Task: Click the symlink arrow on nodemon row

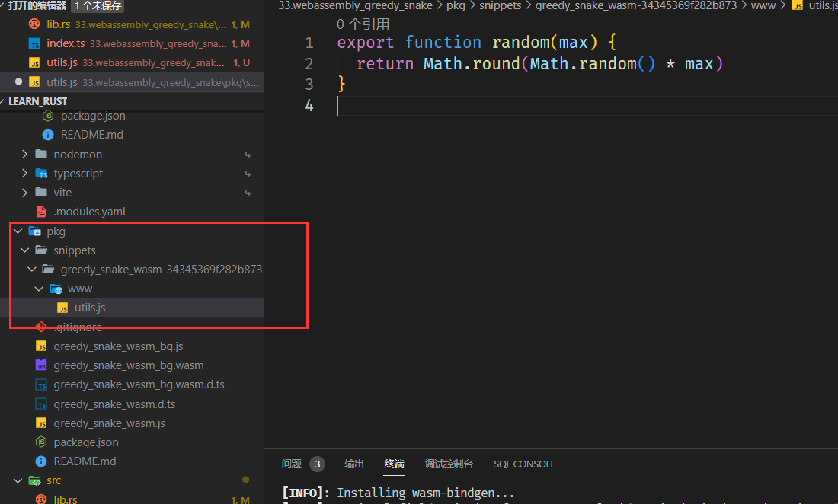Action: tap(248, 155)
